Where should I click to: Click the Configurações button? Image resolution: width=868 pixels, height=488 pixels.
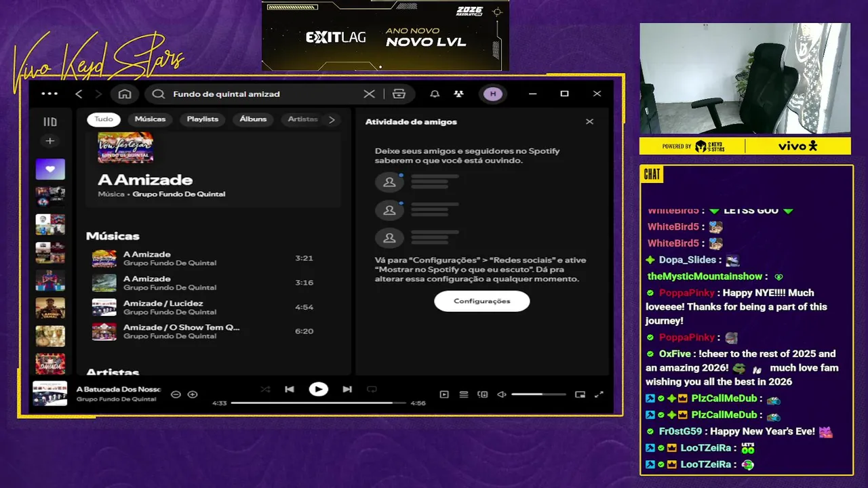(x=481, y=301)
